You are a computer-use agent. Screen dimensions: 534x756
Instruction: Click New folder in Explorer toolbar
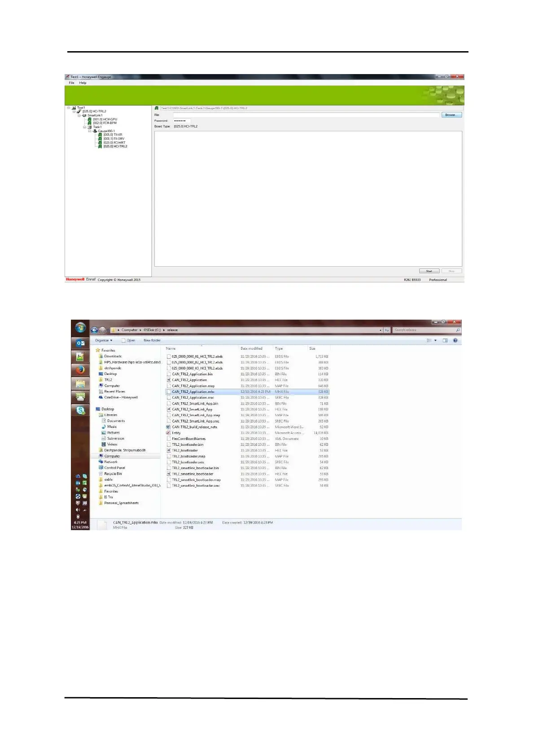point(152,340)
